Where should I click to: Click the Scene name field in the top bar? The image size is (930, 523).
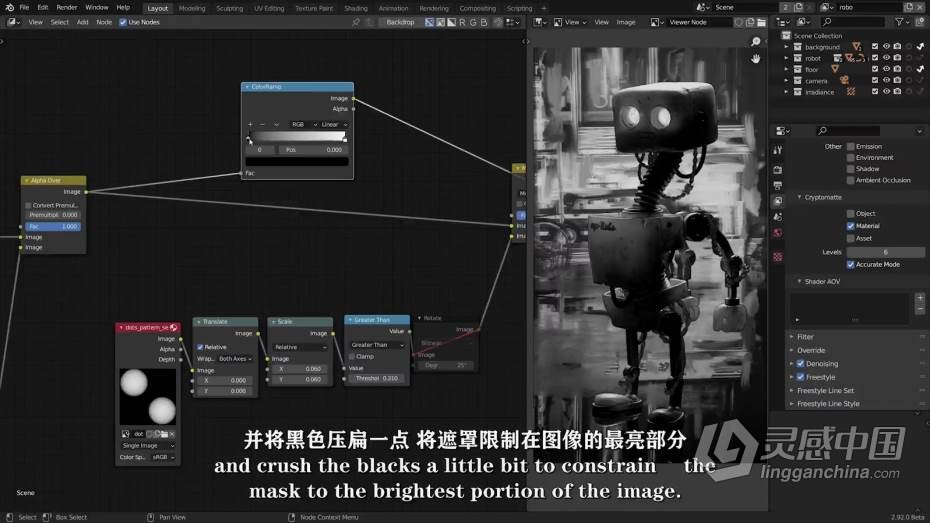point(746,7)
